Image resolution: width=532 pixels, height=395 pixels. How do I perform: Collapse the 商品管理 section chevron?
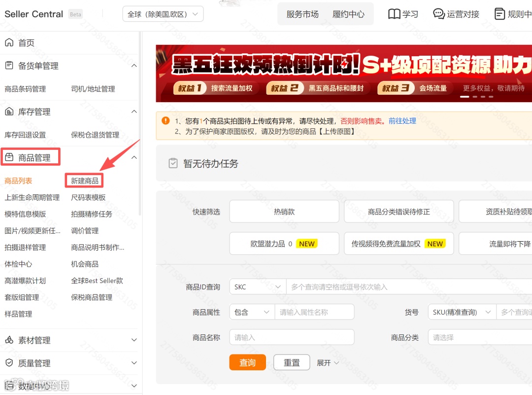tap(134, 157)
